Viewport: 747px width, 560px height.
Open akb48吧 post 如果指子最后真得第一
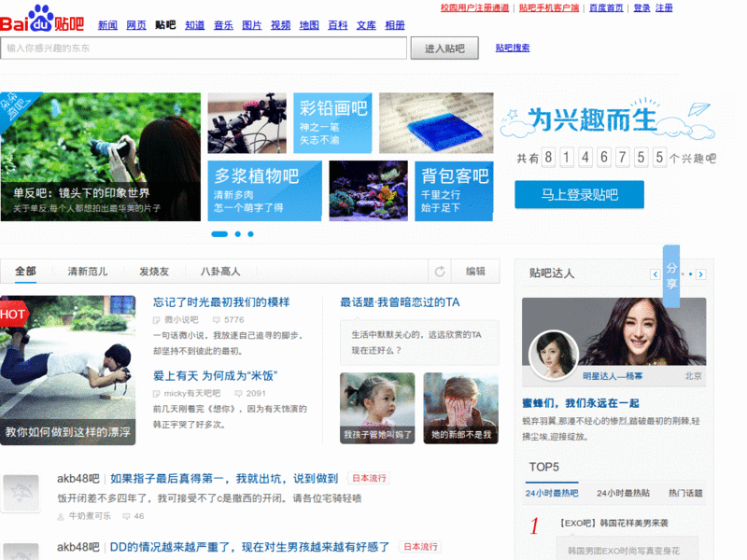pos(224,479)
